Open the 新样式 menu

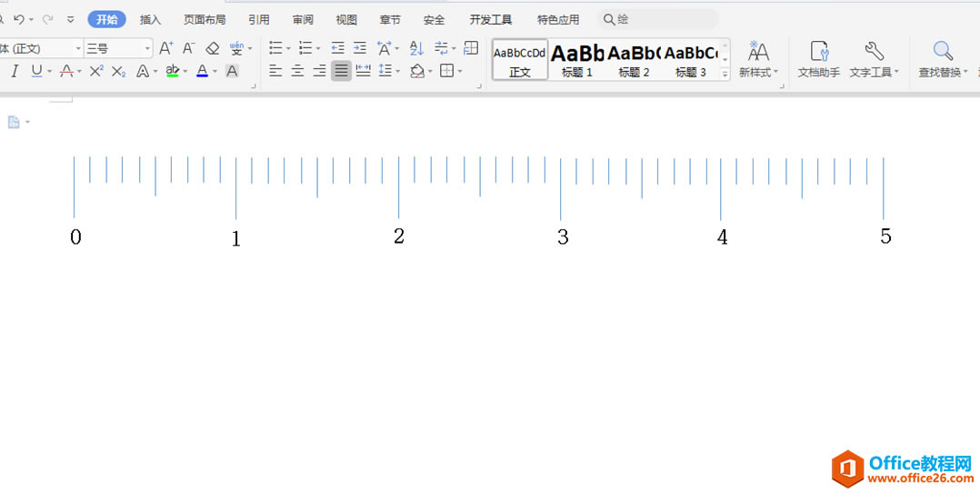coord(759,60)
